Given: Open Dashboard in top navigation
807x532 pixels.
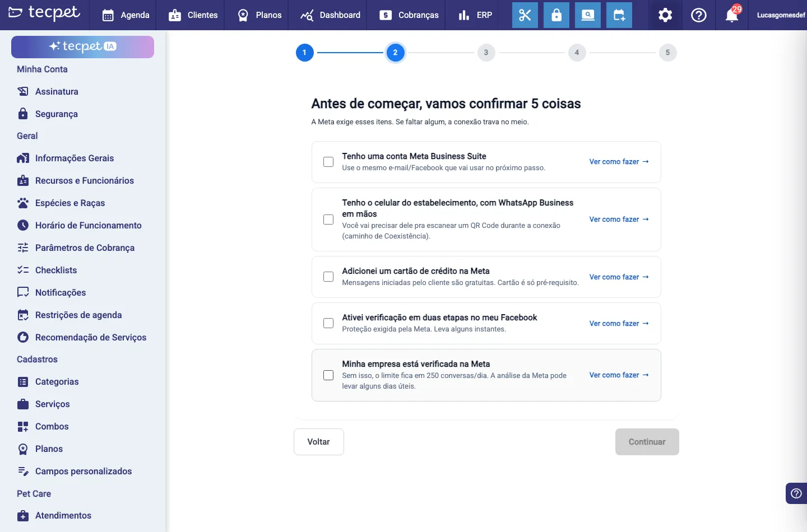Looking at the screenshot, I should coord(330,15).
